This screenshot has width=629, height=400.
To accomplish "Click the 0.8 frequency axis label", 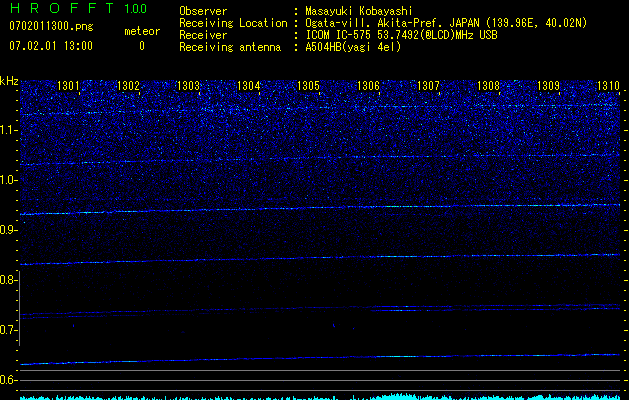I will click(7, 280).
